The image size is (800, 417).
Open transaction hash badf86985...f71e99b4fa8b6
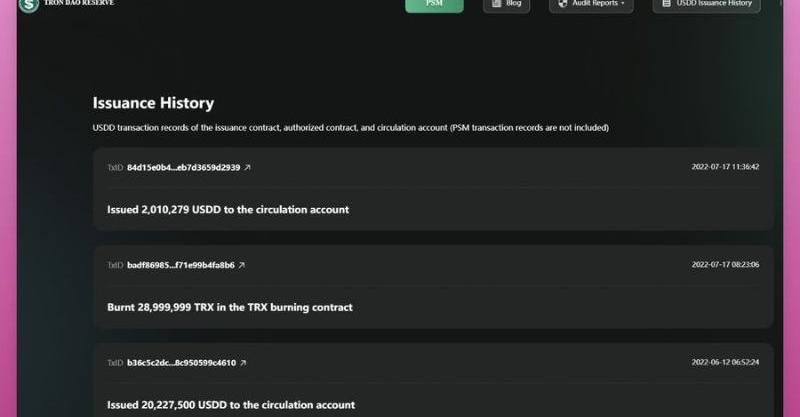coord(180,265)
